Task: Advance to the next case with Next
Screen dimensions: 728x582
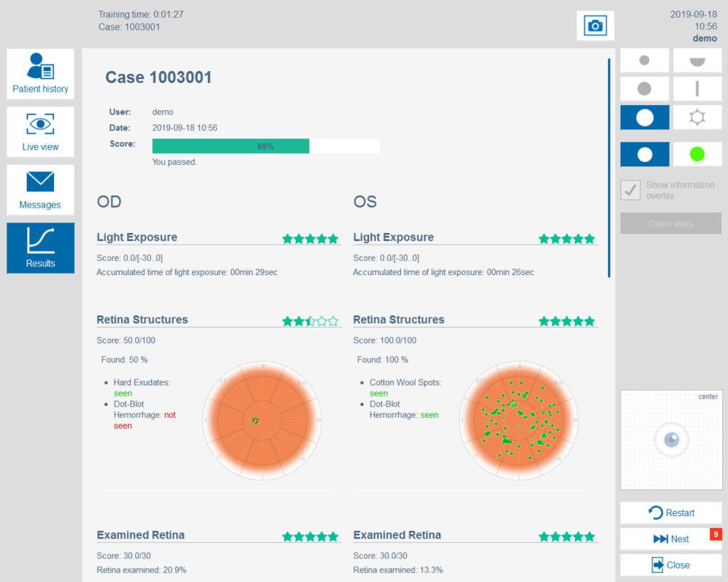Action: 669,539
